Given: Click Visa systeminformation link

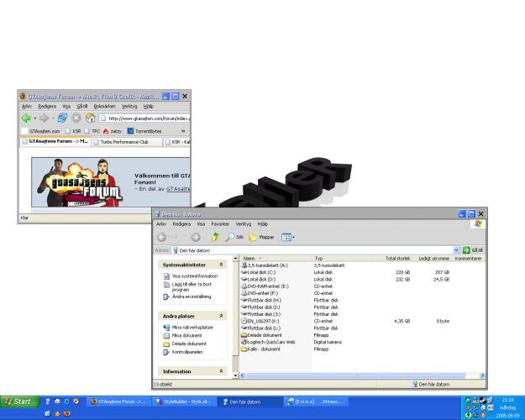Looking at the screenshot, I should [x=194, y=276].
